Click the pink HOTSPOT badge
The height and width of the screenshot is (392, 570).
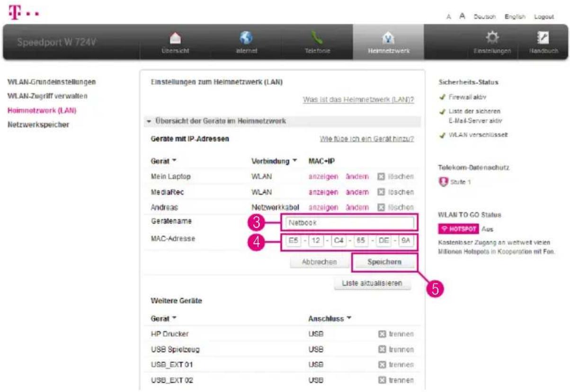click(x=459, y=229)
